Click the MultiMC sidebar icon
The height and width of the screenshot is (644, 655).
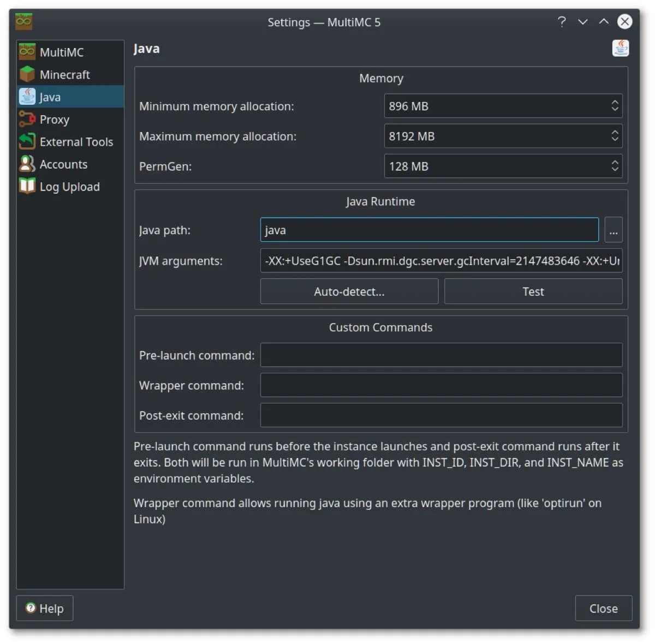27,52
